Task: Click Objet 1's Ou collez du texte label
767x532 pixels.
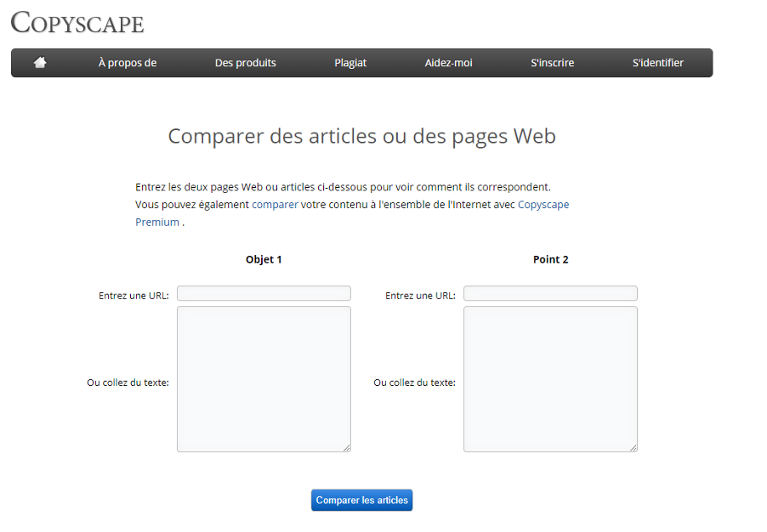Action: pos(128,382)
